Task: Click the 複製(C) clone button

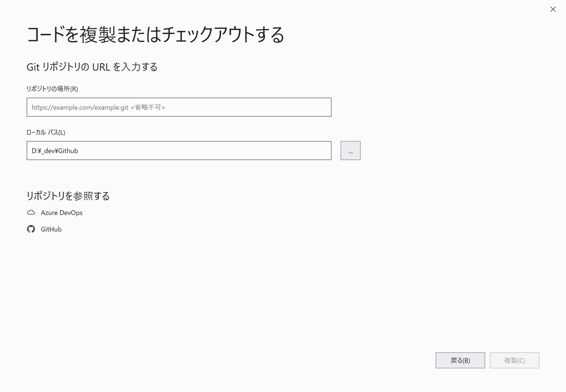Action: pos(514,360)
